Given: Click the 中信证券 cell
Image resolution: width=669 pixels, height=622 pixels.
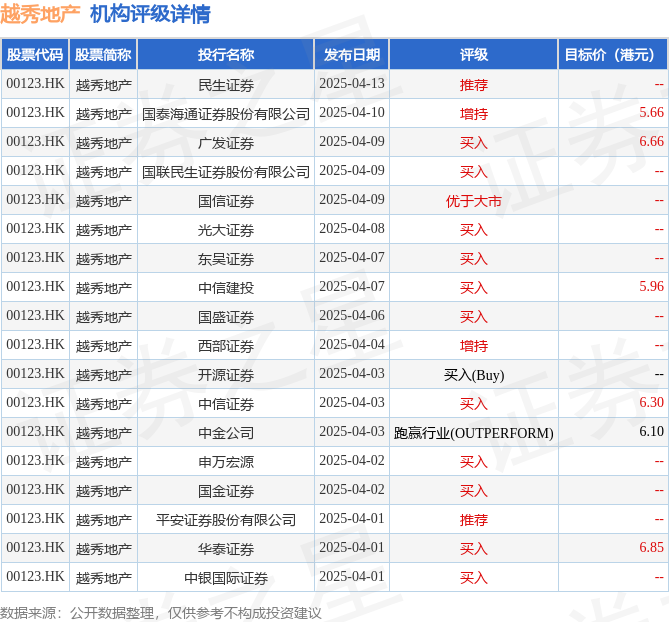Looking at the screenshot, I should point(226,404).
